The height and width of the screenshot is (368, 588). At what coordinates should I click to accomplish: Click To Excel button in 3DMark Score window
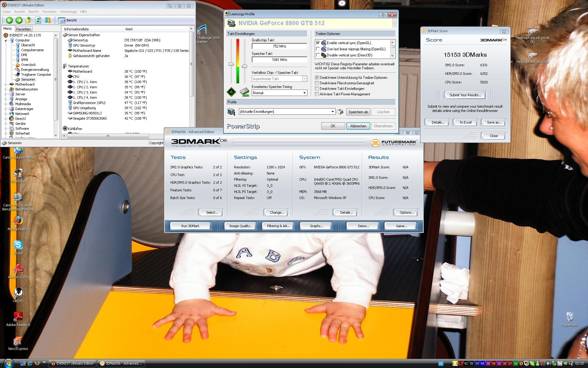465,122
